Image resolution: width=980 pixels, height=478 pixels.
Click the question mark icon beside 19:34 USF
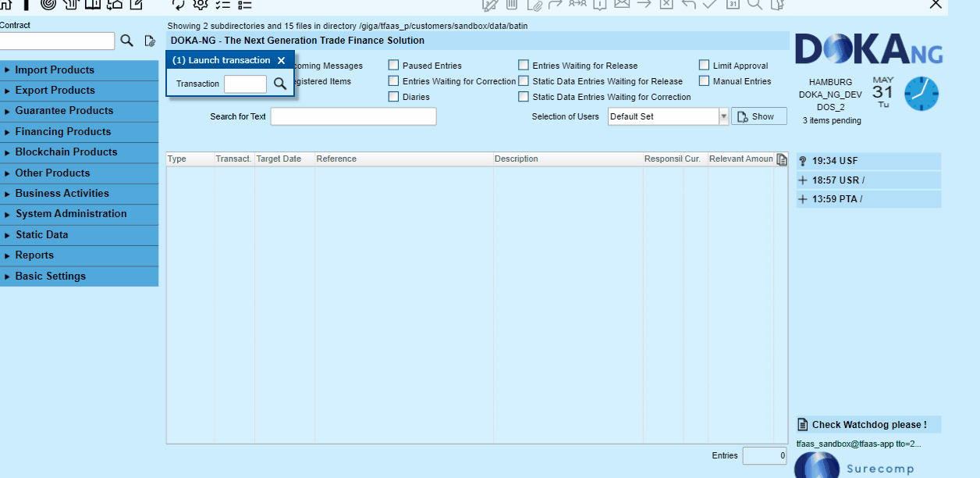coord(803,161)
